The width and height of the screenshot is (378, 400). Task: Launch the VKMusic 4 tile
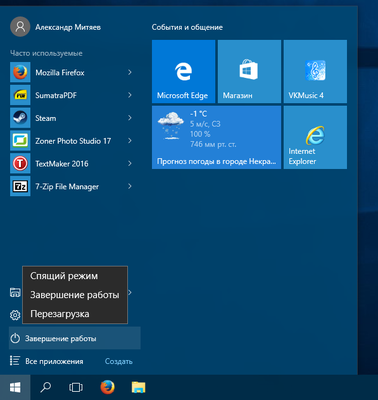315,71
